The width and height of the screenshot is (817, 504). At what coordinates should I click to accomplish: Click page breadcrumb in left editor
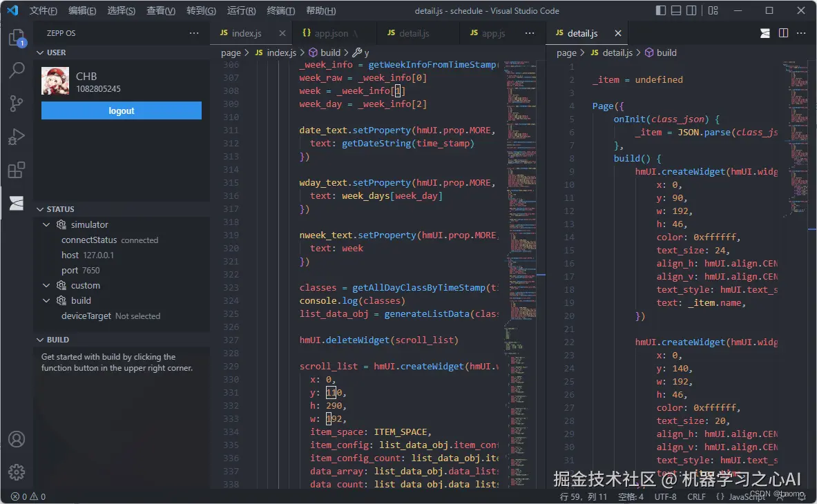[x=231, y=52]
